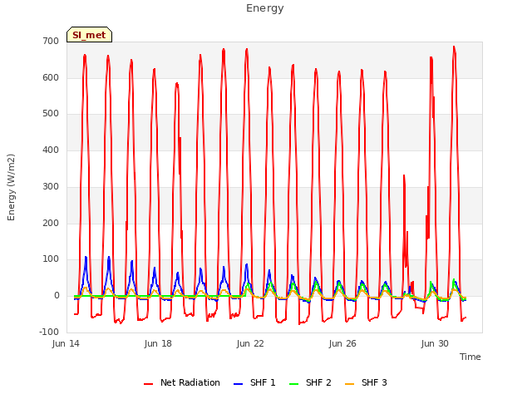Click the 200 y-axis tick label

(x=51, y=224)
